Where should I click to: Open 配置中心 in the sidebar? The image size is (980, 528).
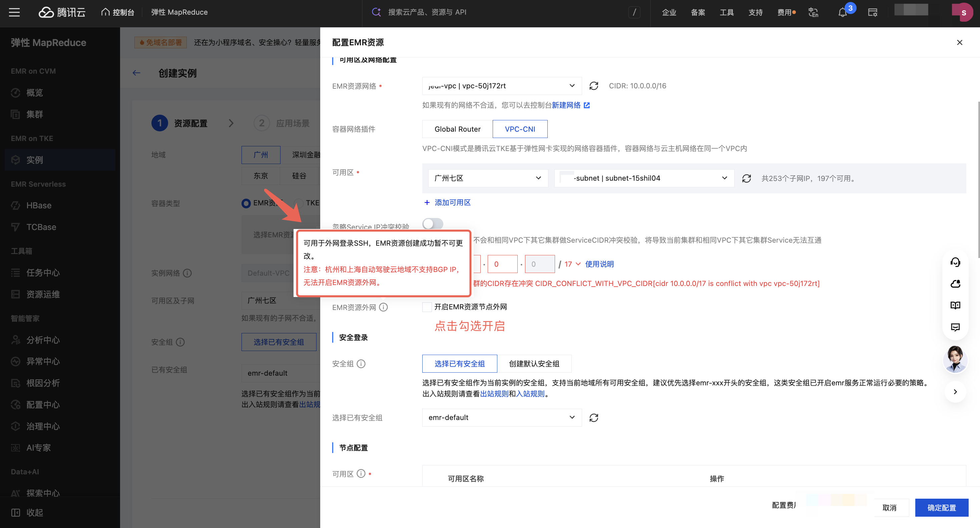click(x=43, y=405)
